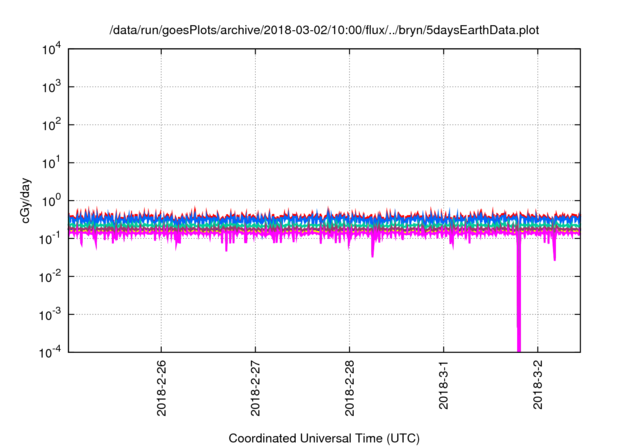Click the 10^-2 y-axis tick label
The height and width of the screenshot is (448, 640).
[x=50, y=277]
